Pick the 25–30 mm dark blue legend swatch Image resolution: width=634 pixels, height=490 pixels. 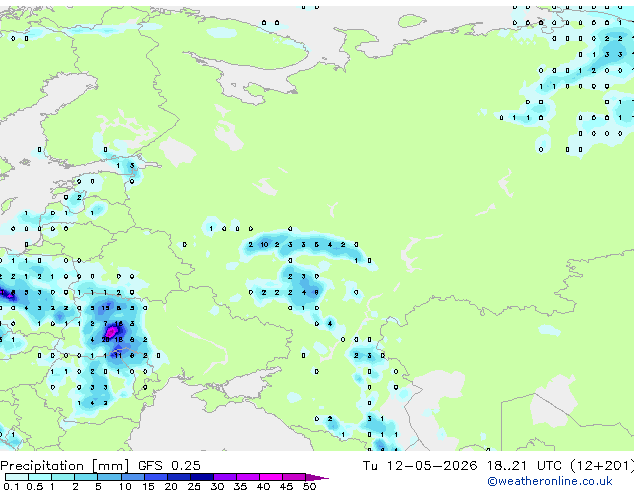202,477
